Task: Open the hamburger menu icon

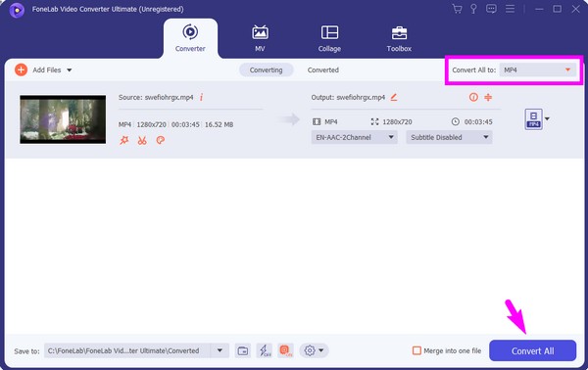Action: (x=510, y=9)
